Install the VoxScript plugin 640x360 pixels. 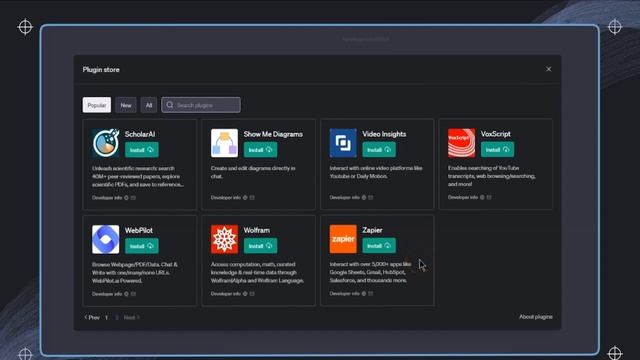(x=498, y=150)
